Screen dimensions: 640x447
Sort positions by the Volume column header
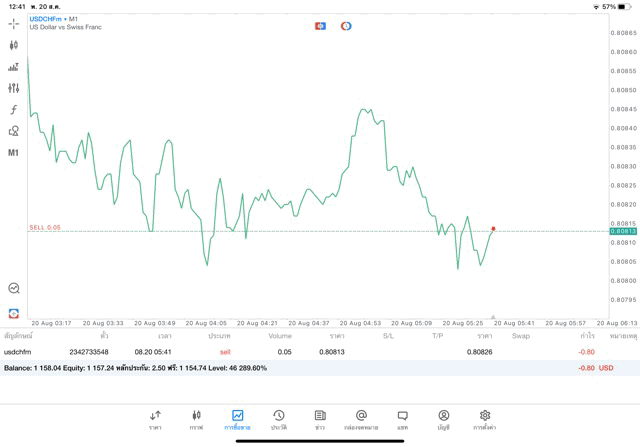[x=280, y=336]
